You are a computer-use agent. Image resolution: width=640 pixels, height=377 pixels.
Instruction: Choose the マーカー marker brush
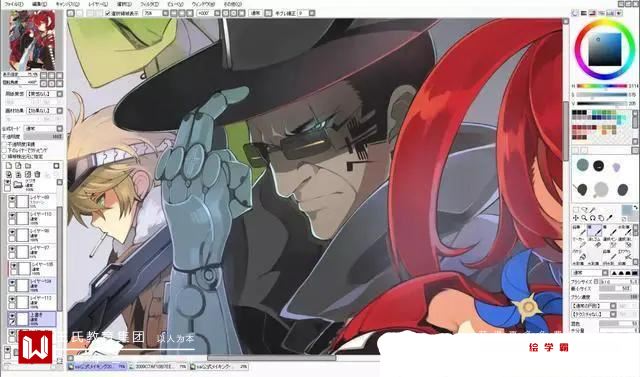579,244
